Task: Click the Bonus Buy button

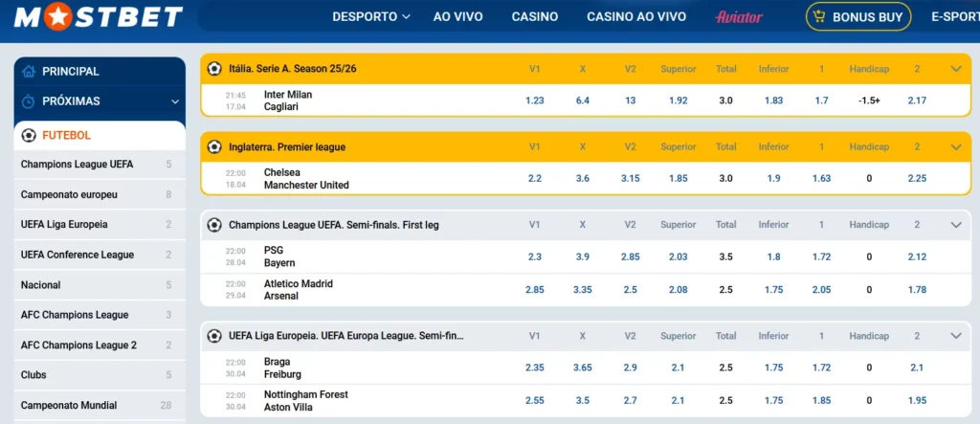Action: [x=858, y=17]
